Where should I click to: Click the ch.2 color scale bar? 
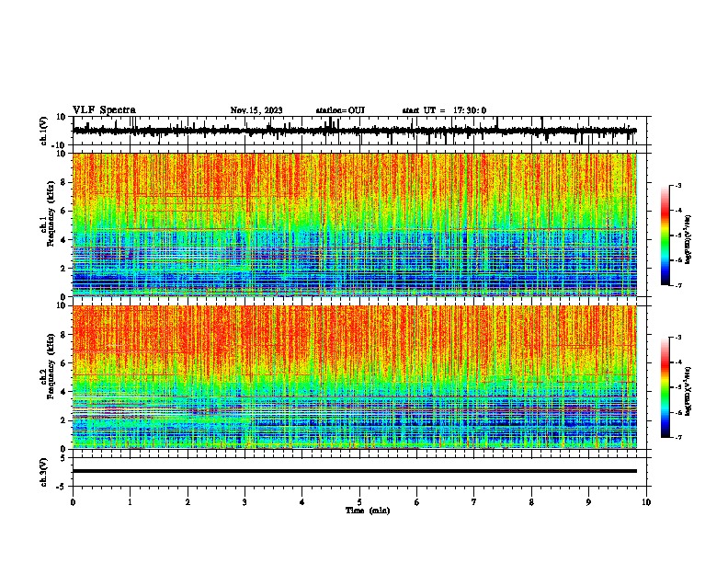click(665, 387)
